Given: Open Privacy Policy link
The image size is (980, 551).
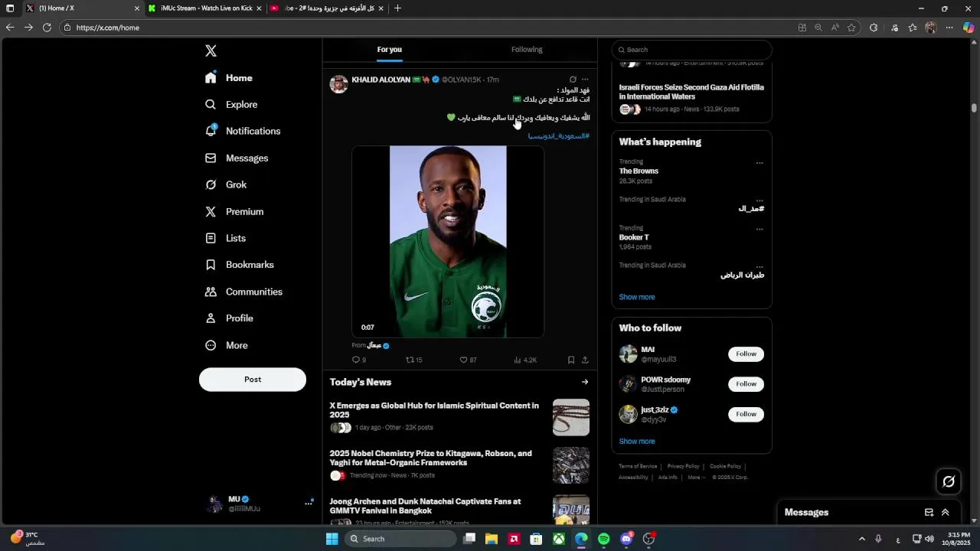Looking at the screenshot, I should click(683, 466).
